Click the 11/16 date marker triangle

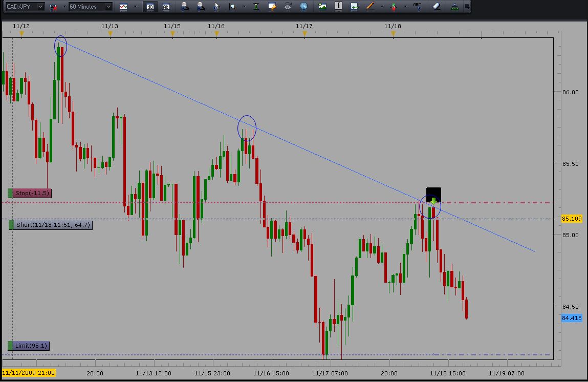[216, 34]
